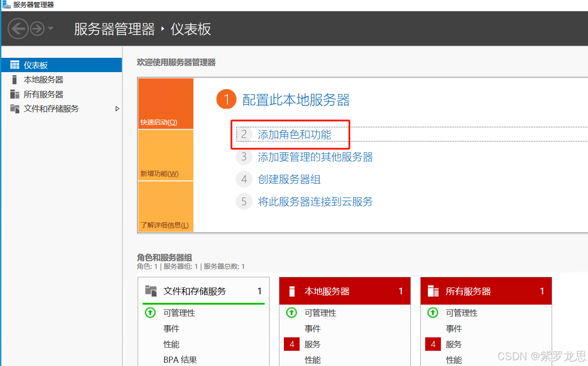Expand the 文件和存储服务 sidebar arrow

tap(117, 108)
